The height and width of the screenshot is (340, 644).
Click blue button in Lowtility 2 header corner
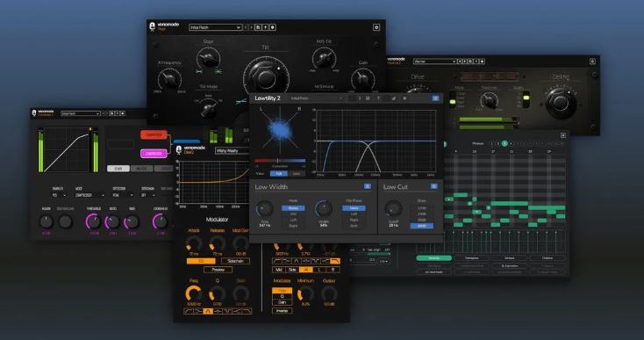435,98
